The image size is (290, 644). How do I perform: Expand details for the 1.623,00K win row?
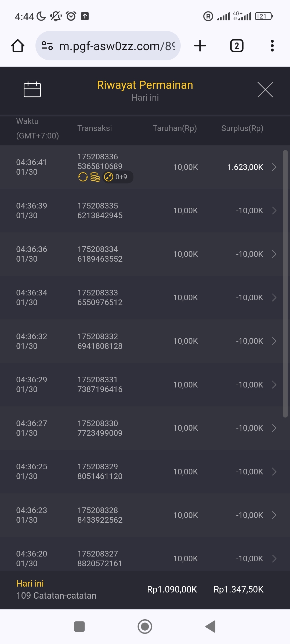click(274, 167)
